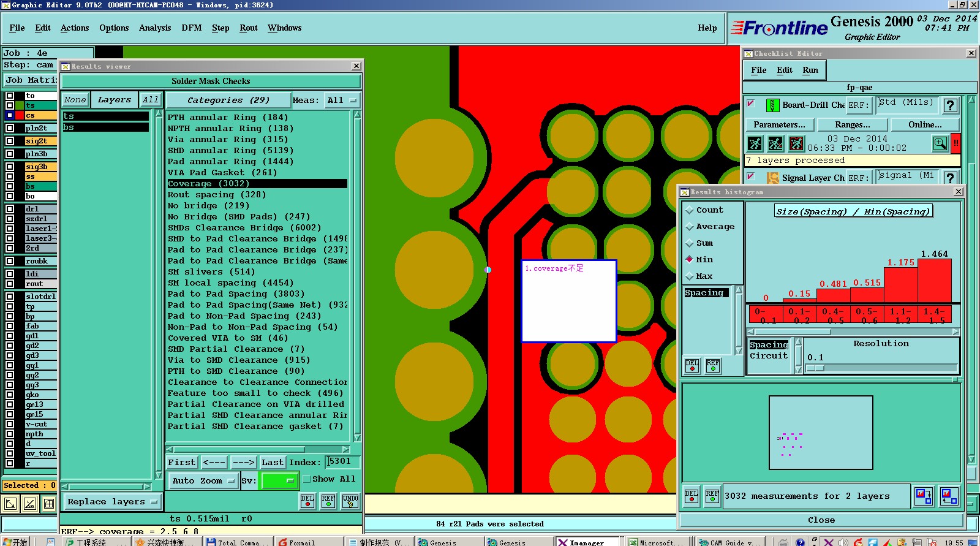The image size is (980, 546).
Task: Open the Meas: All dropdown
Action: (x=341, y=100)
